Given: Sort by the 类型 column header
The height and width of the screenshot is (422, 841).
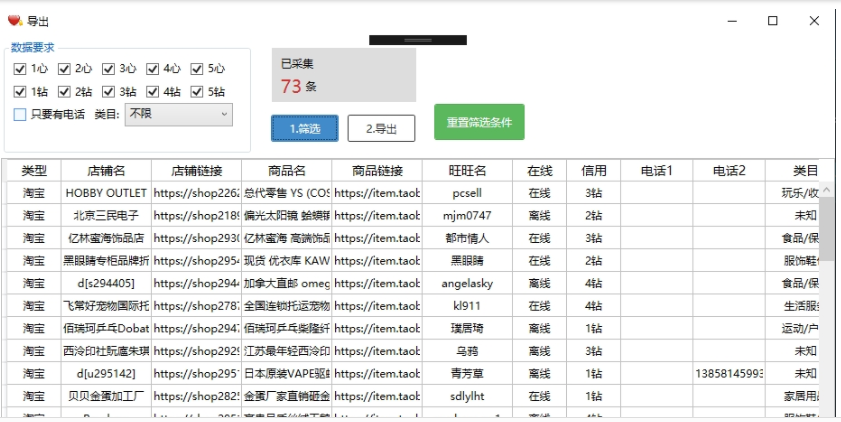Looking at the screenshot, I should [34, 171].
